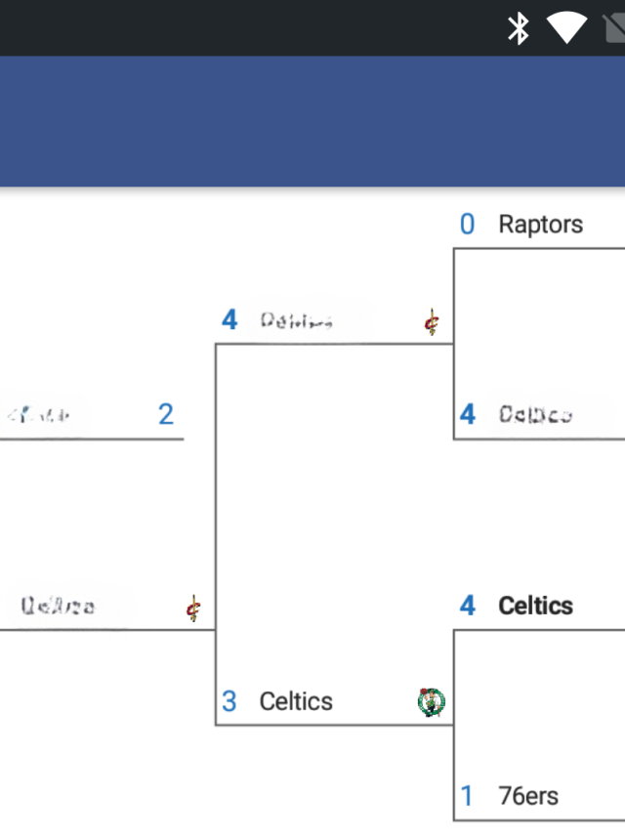Image resolution: width=625 pixels, height=840 pixels.
Task: Select the Cavaliers sword logo beside bold score 4
Action: (x=432, y=322)
